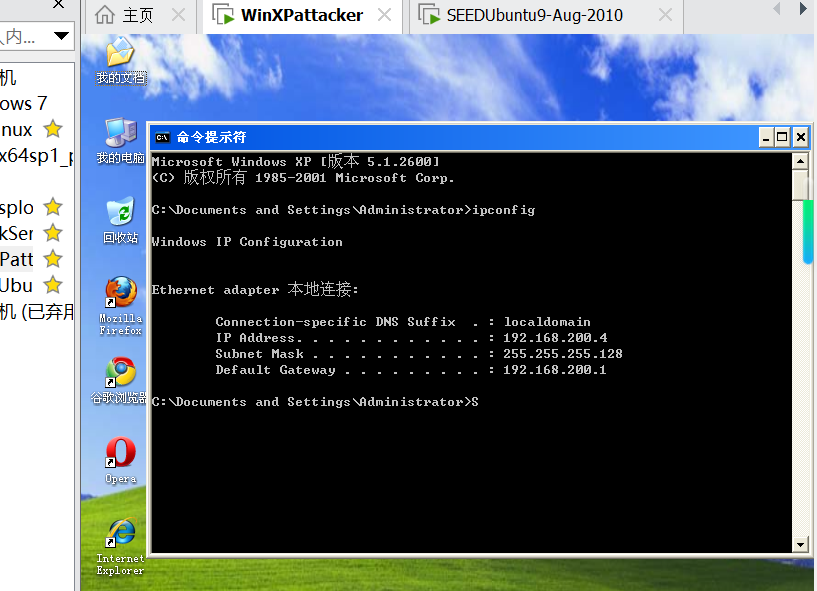
Task: Toggle favorite star next to nux item
Action: (x=53, y=129)
